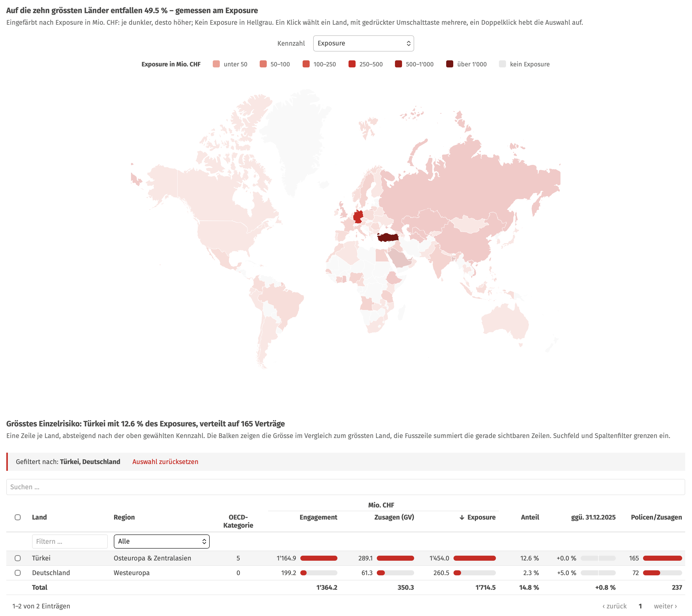
Task: Sort by Policen/Zusagen column header
Action: (656, 517)
